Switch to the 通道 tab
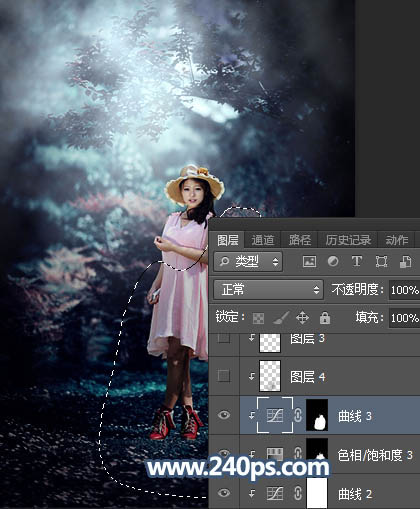The height and width of the screenshot is (509, 420). click(263, 240)
